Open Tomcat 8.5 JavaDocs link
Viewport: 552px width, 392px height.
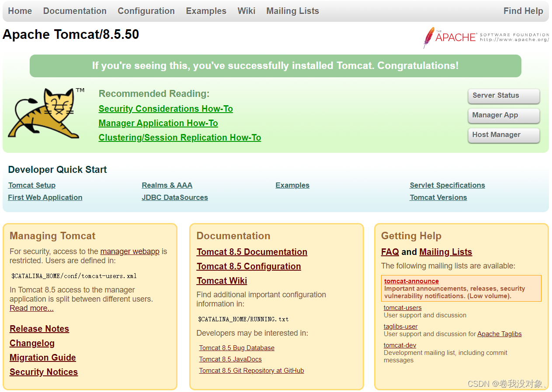pos(230,359)
